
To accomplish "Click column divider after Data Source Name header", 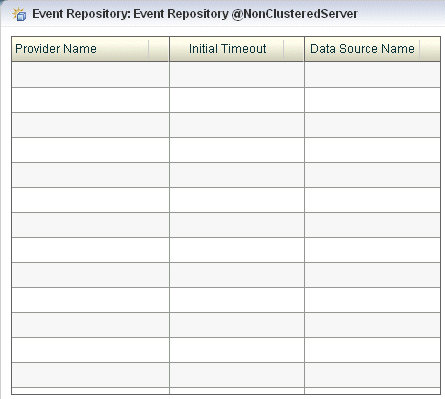I will click(x=420, y=49).
